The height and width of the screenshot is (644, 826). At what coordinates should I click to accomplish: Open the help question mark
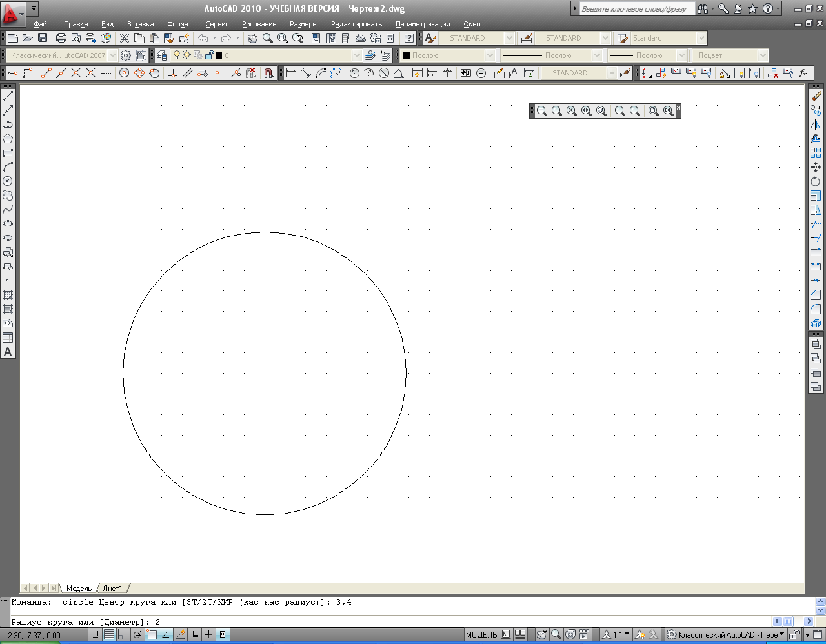(x=409, y=38)
